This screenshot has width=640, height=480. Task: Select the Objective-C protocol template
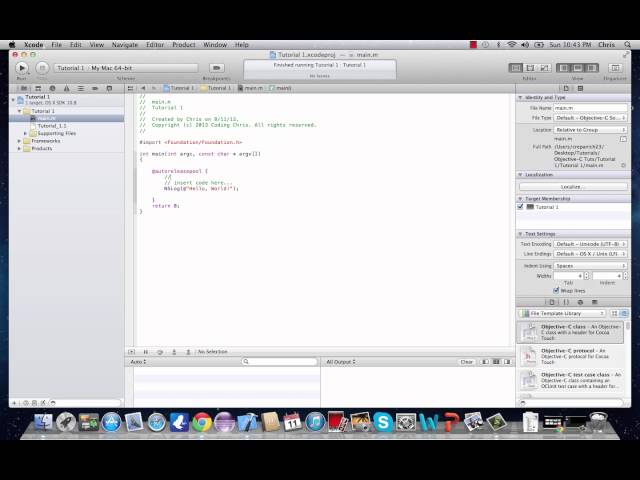570,356
